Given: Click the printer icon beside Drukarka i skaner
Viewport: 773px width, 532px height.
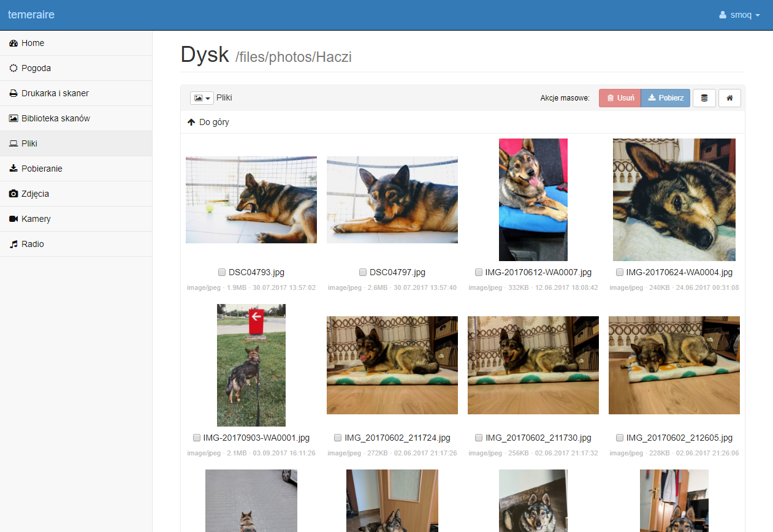Looking at the screenshot, I should tap(13, 93).
